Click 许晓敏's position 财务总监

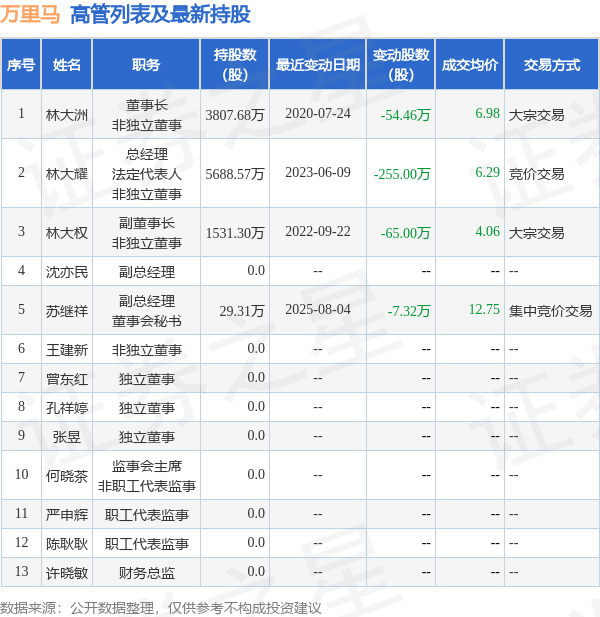pyautogui.click(x=146, y=573)
